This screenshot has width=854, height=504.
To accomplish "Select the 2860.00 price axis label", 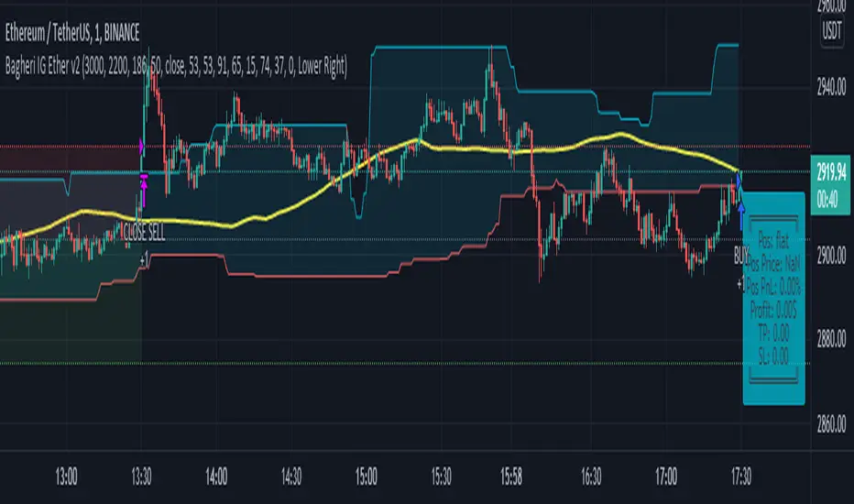I will pyautogui.click(x=831, y=424).
